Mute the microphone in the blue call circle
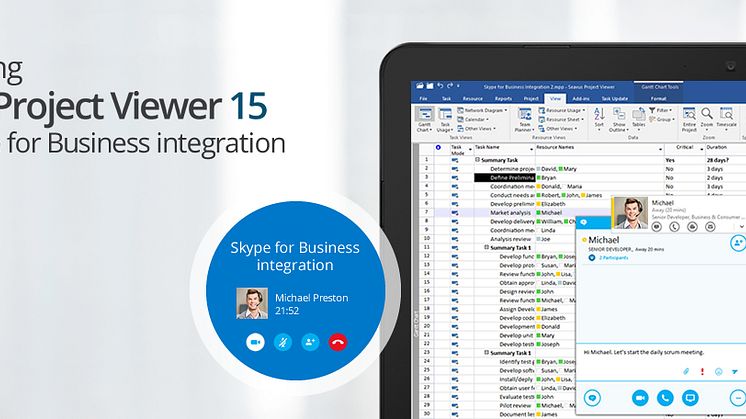Screen dimensions: 746x419 pyautogui.click(x=283, y=342)
